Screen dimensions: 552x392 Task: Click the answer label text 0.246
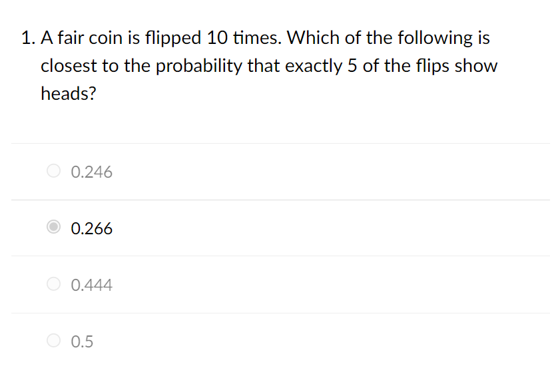(92, 172)
